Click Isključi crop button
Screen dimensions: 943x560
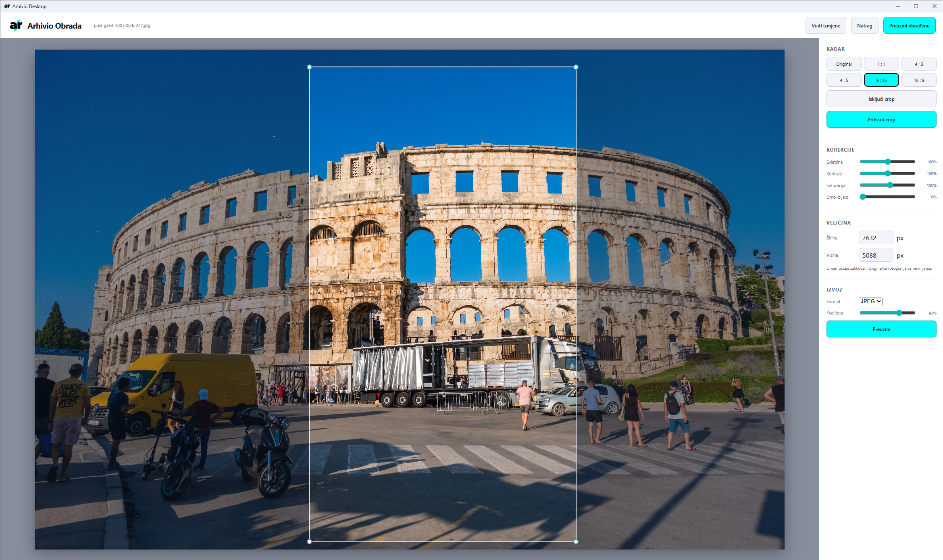pyautogui.click(x=881, y=99)
